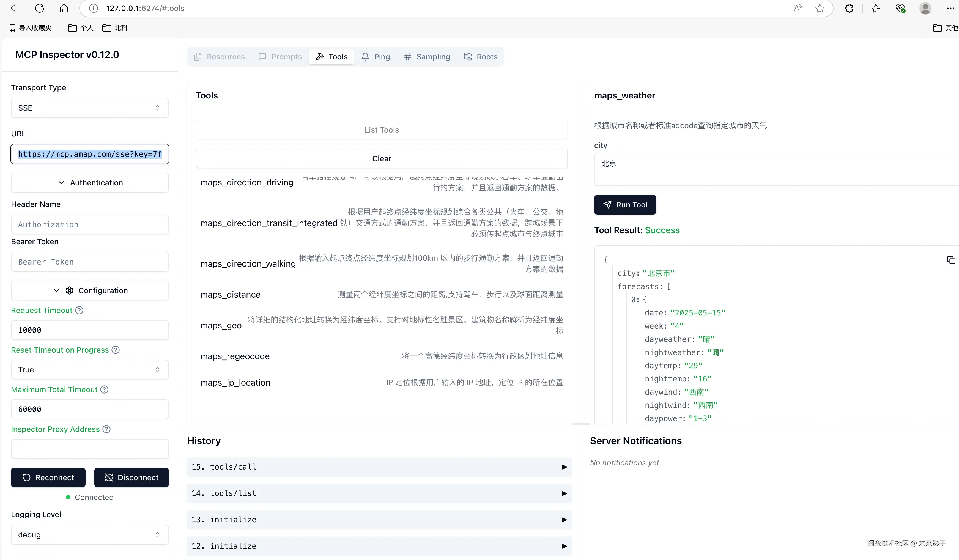Click the Maximum Total Timeout help icon
Viewport: 959px width, 560px height.
point(104,389)
